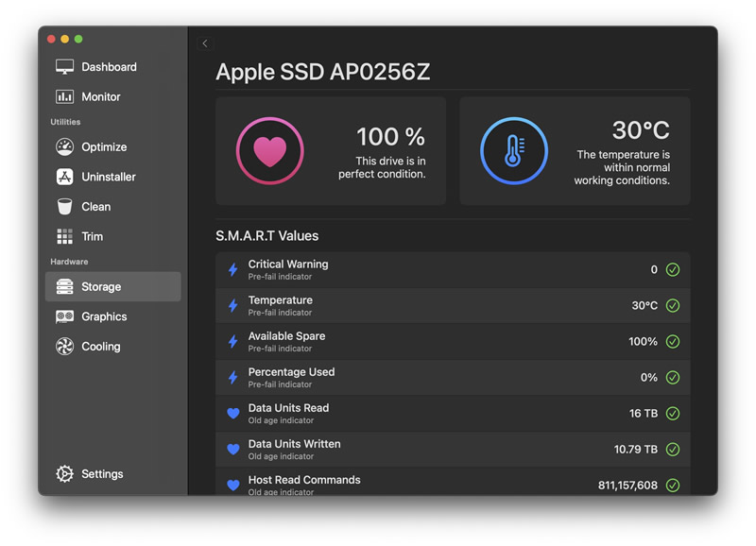
Task: Click the large 30°C temperature reading
Action: [641, 130]
